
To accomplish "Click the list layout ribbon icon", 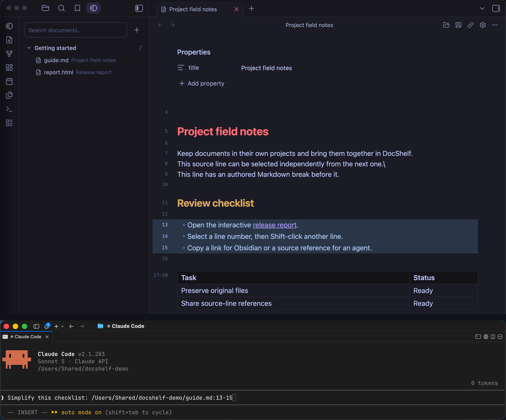I will (x=9, y=123).
